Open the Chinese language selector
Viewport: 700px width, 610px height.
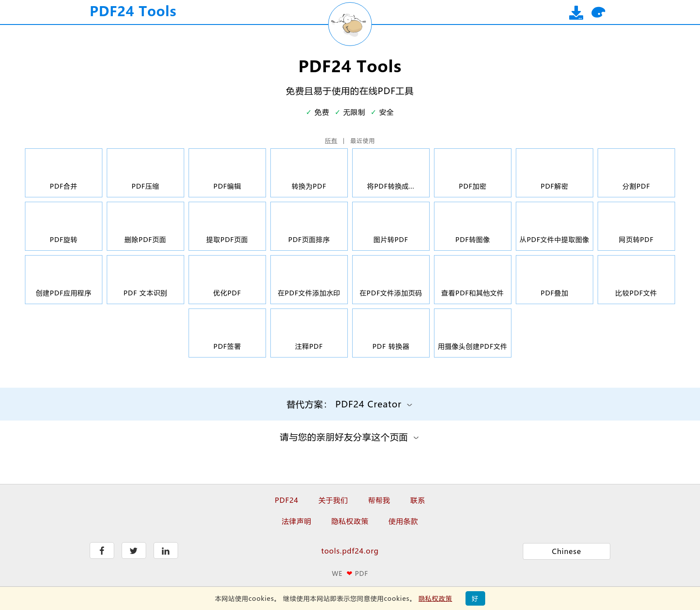(566, 551)
